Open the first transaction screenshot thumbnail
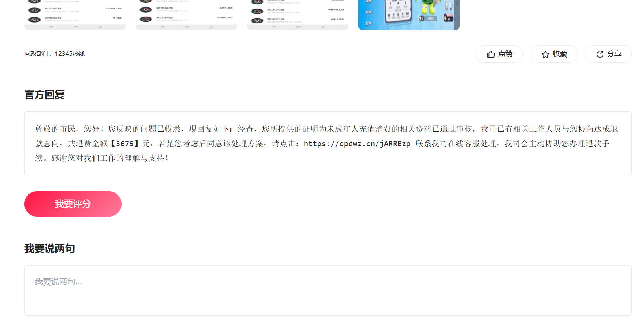Image resolution: width=644 pixels, height=324 pixels. (x=75, y=15)
